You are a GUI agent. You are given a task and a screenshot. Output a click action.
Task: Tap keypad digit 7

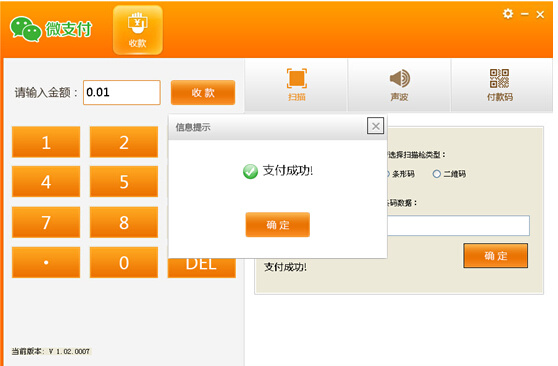click(46, 222)
